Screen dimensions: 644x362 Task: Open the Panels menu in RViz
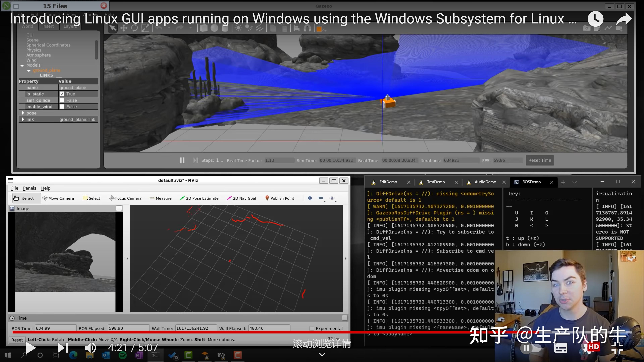tap(30, 188)
